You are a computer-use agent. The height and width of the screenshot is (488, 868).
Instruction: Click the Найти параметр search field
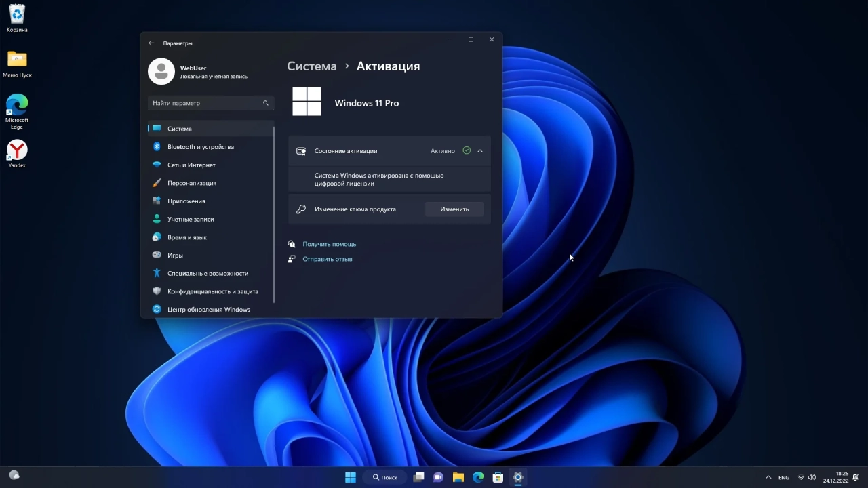coord(211,103)
